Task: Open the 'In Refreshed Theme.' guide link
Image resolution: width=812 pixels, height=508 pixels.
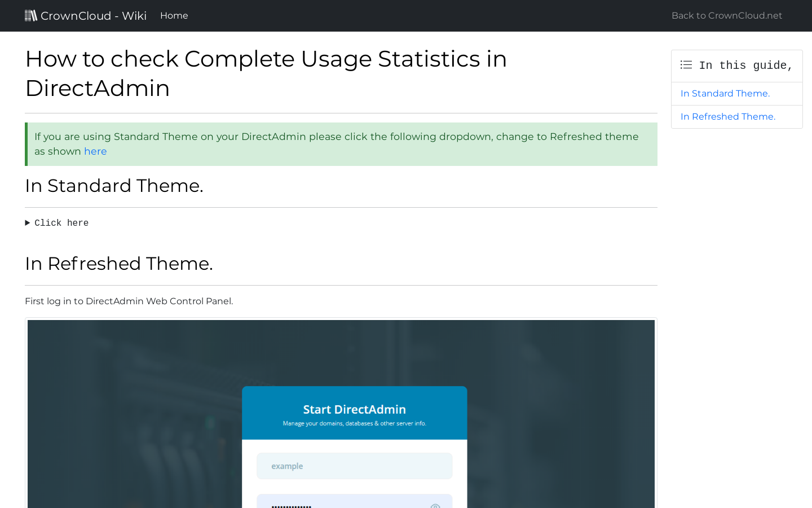Action: [727, 116]
